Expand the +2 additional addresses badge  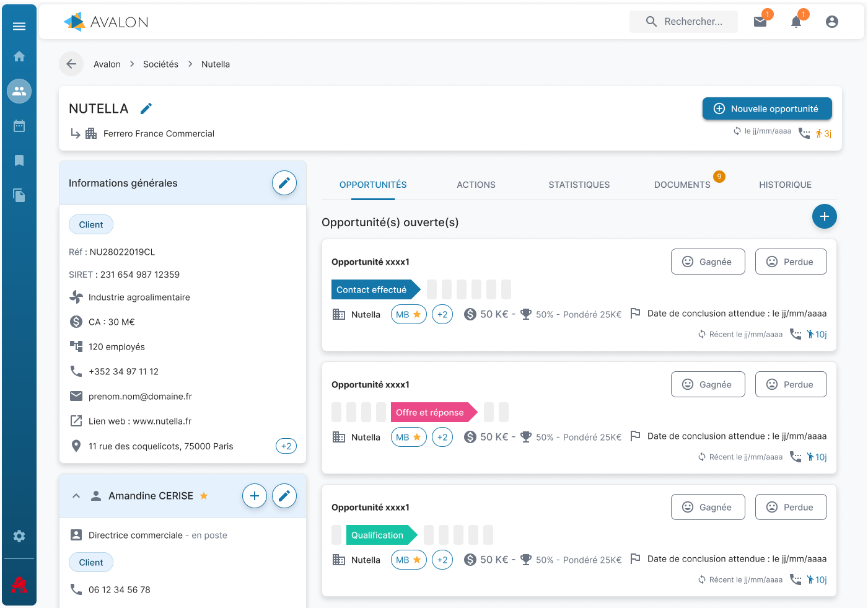[286, 446]
